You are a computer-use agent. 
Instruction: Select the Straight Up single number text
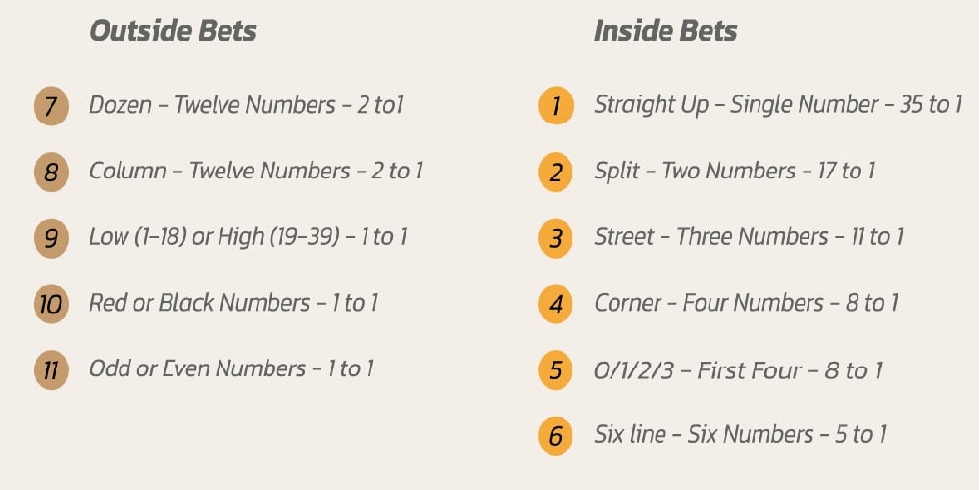778,105
